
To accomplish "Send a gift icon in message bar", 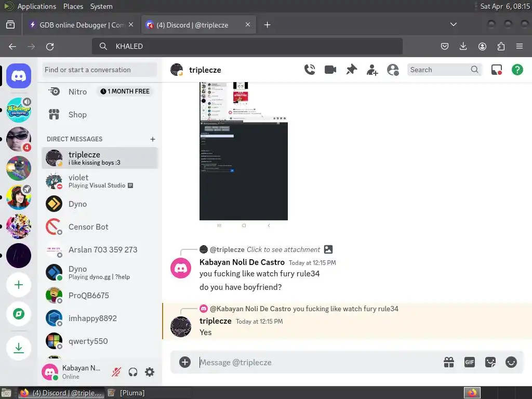I will tap(449, 362).
